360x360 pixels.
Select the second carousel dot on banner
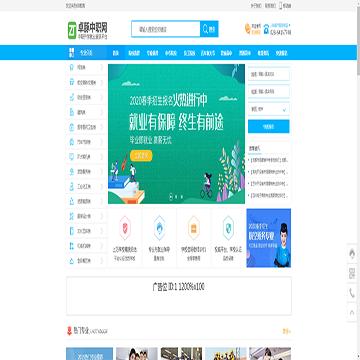pos(176,197)
